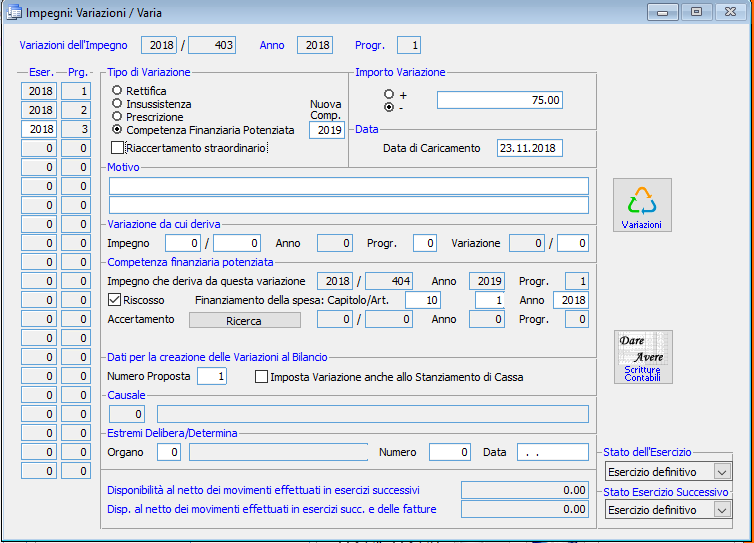This screenshot has height=543, width=754.
Task: Click the Causale code field
Action: 126,414
